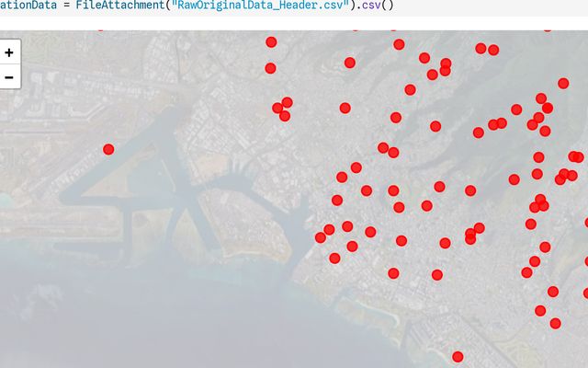Click upper marker of the top-left vertical pair
Image resolution: width=588 pixels, height=368 pixels.
click(271, 42)
